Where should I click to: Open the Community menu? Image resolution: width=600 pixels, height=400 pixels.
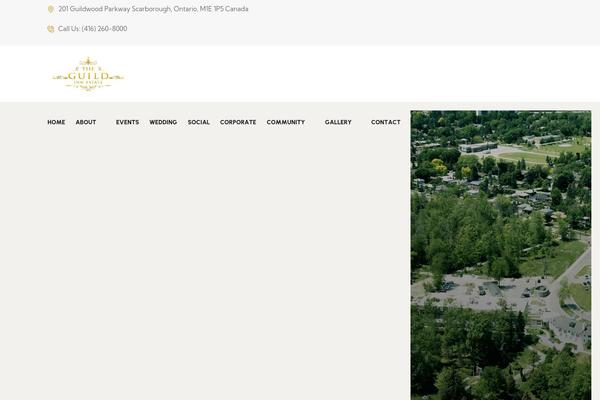286,122
